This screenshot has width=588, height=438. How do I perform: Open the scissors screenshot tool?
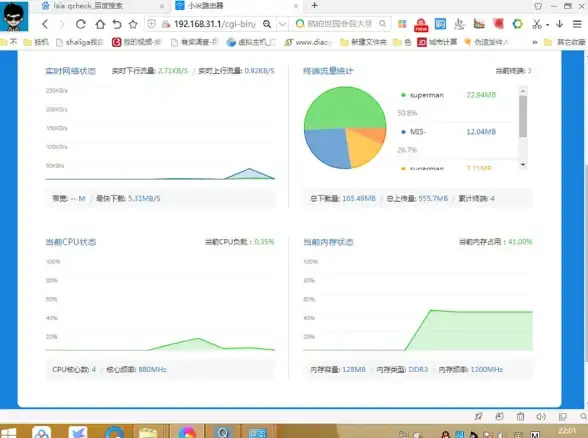(x=537, y=24)
